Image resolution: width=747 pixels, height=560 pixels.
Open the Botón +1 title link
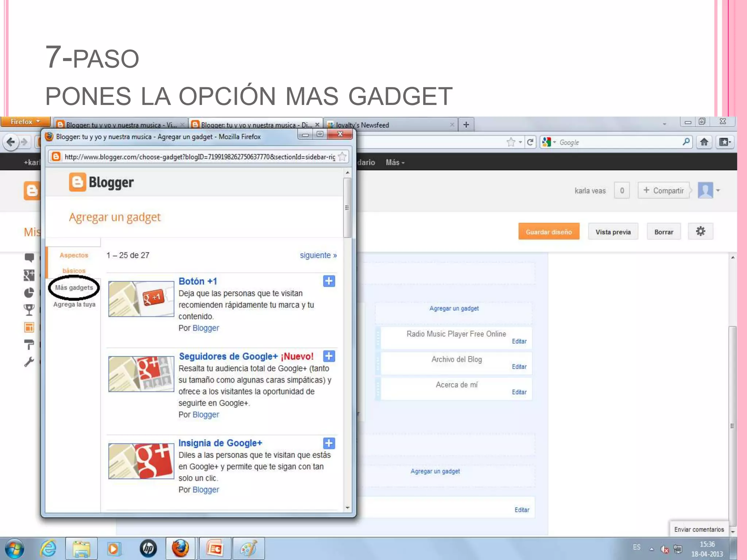pyautogui.click(x=198, y=281)
